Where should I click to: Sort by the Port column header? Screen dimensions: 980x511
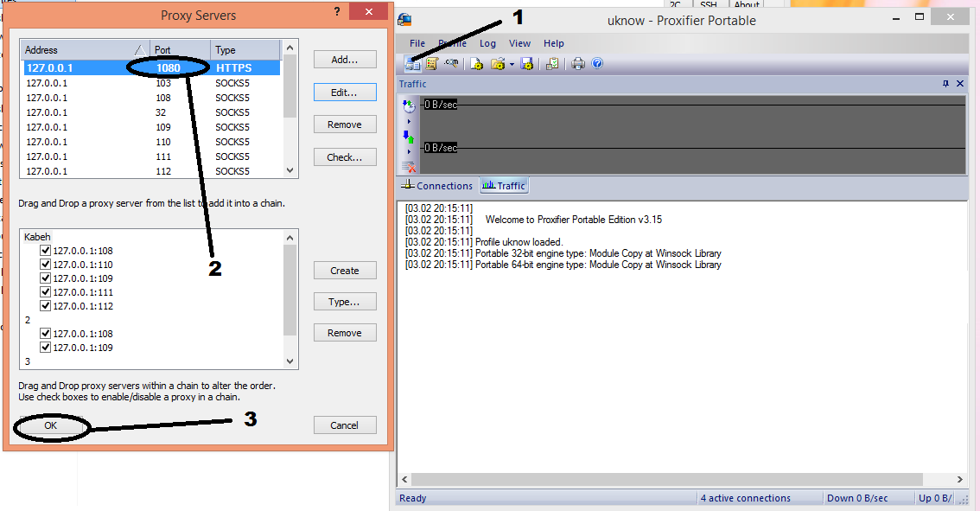click(x=180, y=50)
